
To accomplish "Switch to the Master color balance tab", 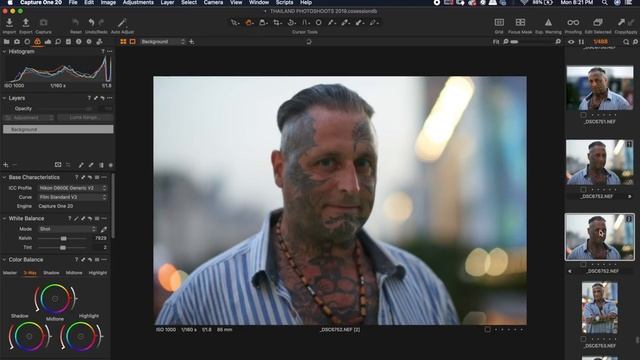I will pos(10,273).
